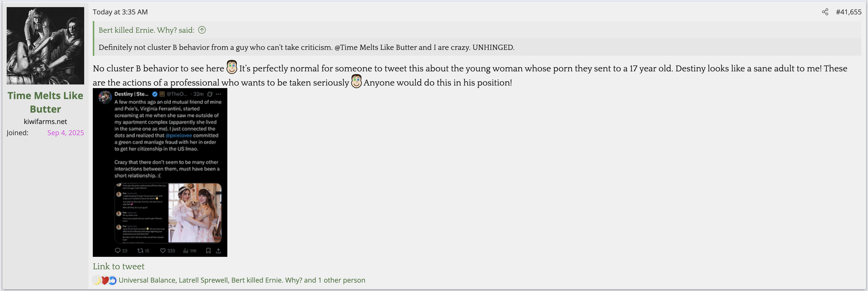This screenshot has width=868, height=291.
Task: Click the retweet icon in the tweet screenshot
Action: click(140, 251)
